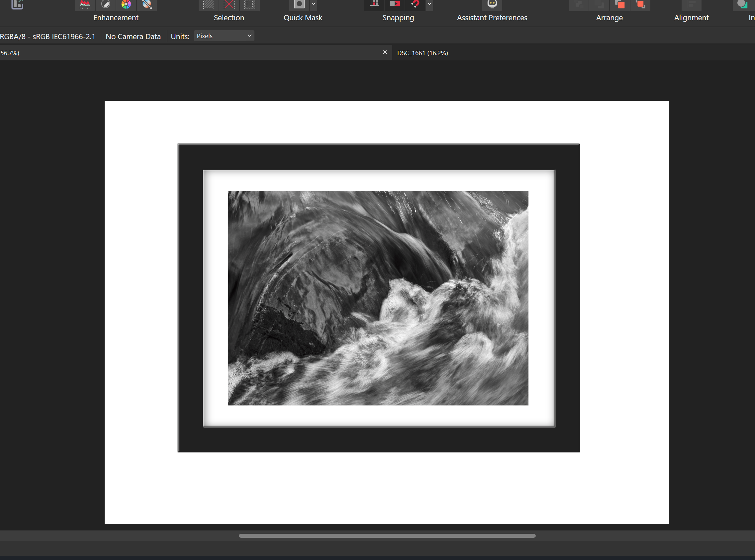Click the Select All icon
This screenshot has height=560, width=755.
[208, 5]
